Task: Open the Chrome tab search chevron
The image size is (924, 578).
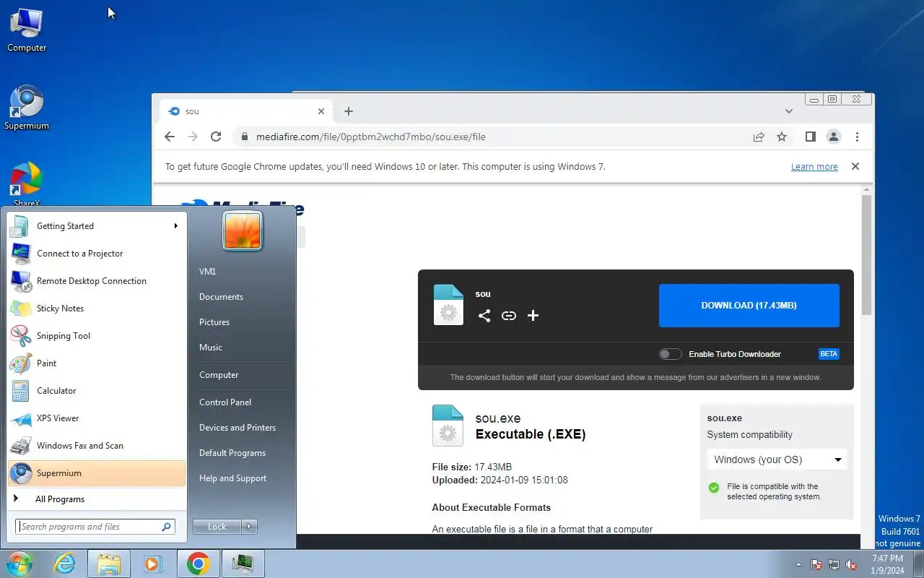Action: coord(789,111)
